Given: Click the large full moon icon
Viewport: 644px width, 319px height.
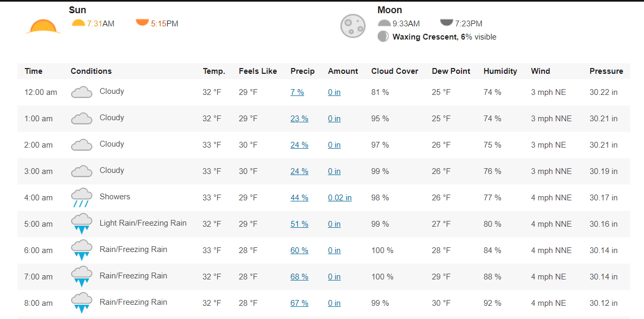Looking at the screenshot, I should click(x=353, y=25).
